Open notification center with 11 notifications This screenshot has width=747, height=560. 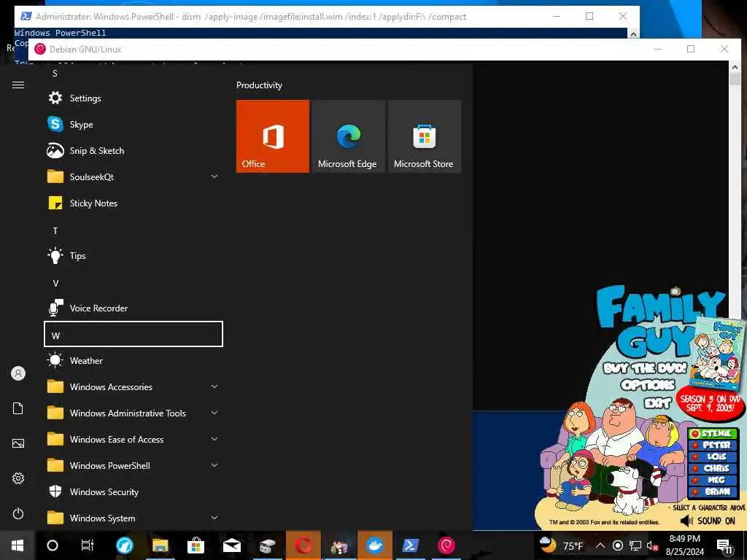724,545
